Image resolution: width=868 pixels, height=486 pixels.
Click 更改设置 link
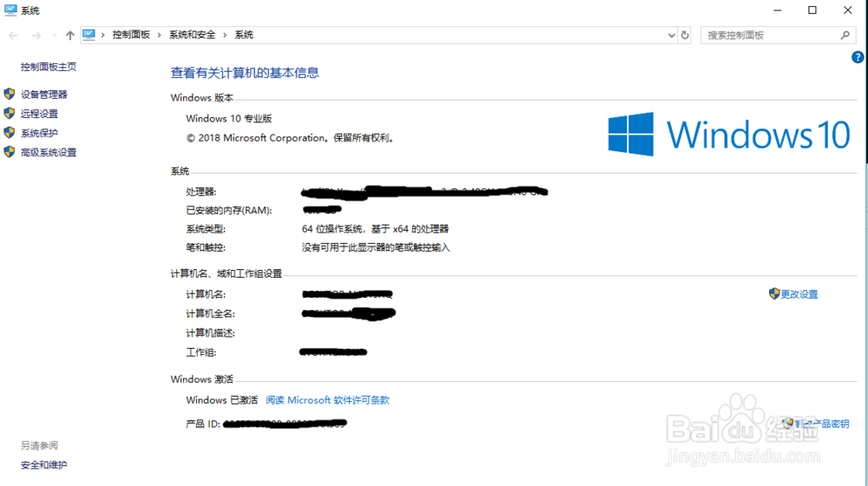click(x=799, y=294)
